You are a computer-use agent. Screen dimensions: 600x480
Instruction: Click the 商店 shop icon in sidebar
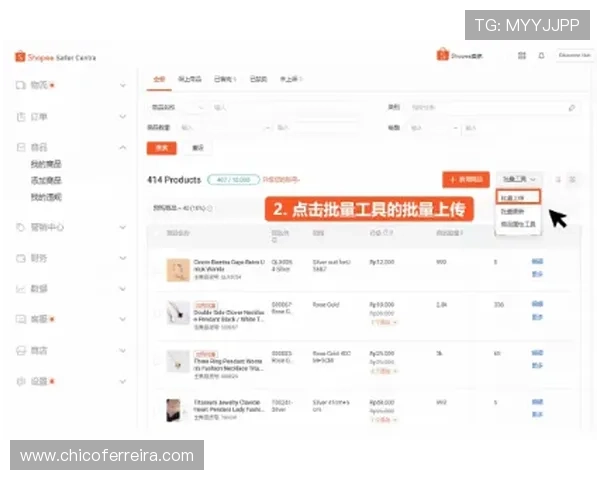click(x=21, y=350)
